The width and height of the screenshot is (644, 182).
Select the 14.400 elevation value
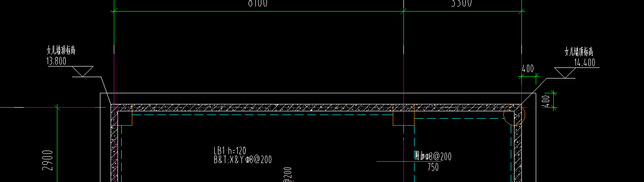coord(584,63)
